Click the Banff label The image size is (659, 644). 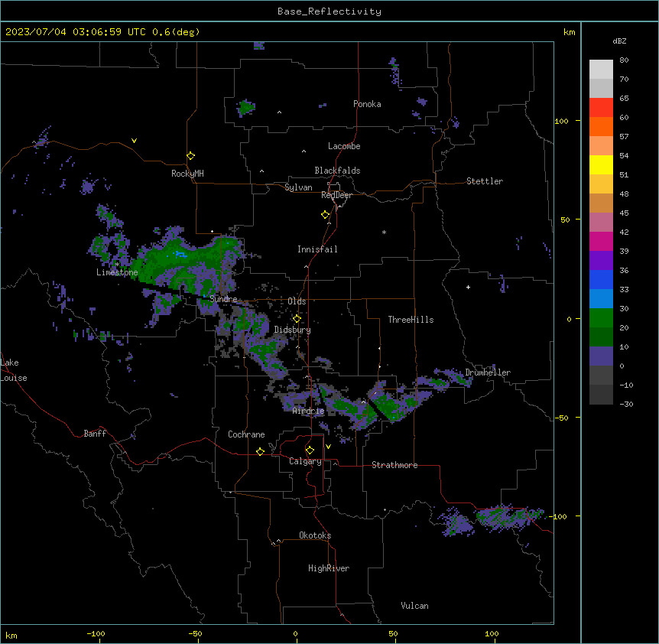pos(95,434)
